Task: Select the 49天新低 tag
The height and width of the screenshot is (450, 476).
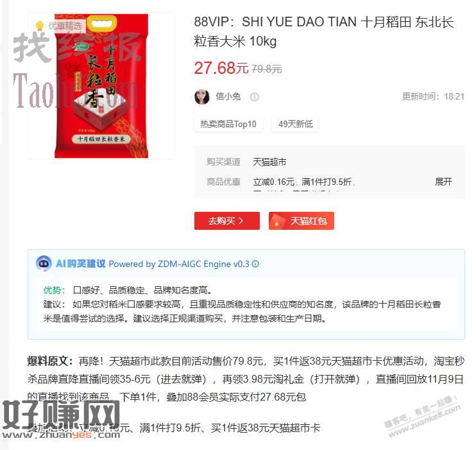Action: click(295, 124)
